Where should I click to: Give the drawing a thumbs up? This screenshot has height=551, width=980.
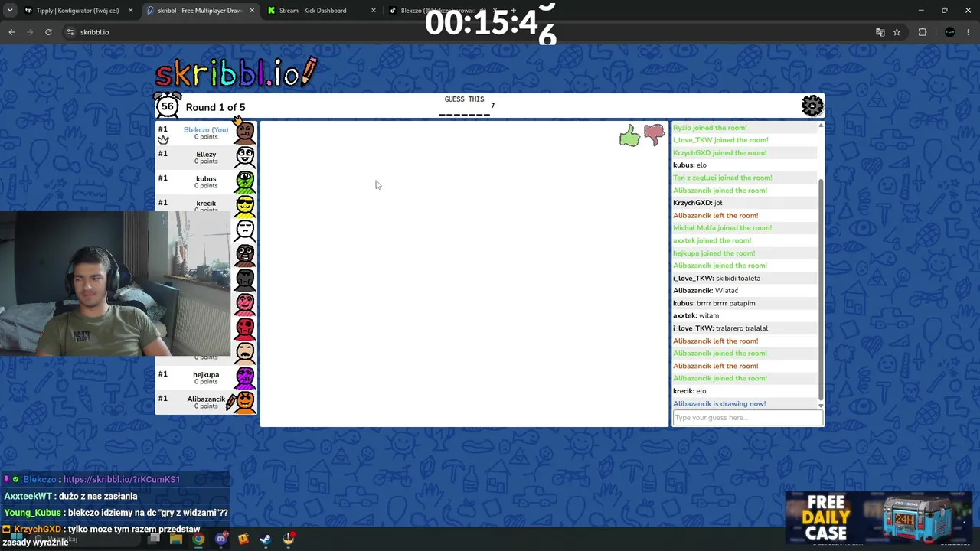[x=629, y=136]
